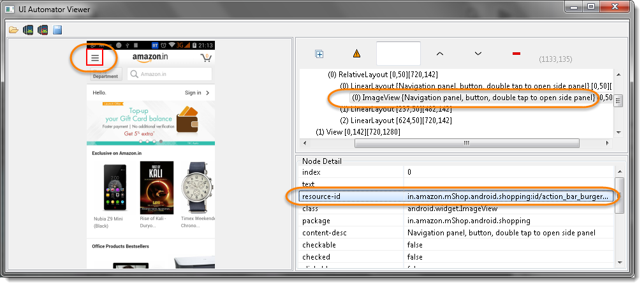Image resolution: width=644 pixels, height=287 pixels.
Task: Open a saved file with the folder icon
Action: coord(13,29)
